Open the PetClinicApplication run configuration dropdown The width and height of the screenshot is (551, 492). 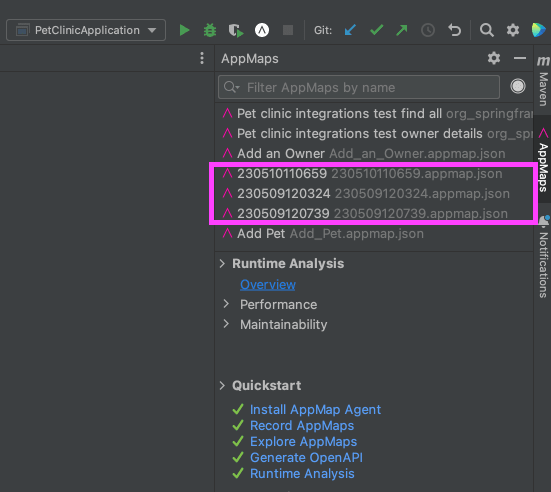pyautogui.click(x=86, y=30)
